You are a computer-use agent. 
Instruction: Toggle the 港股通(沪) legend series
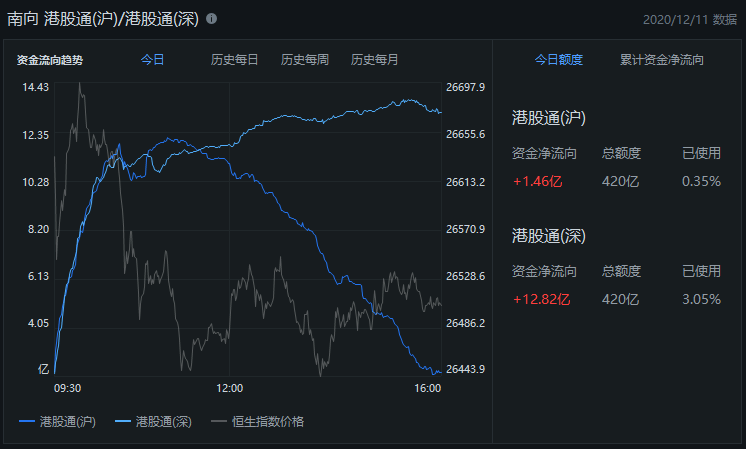click(x=62, y=421)
